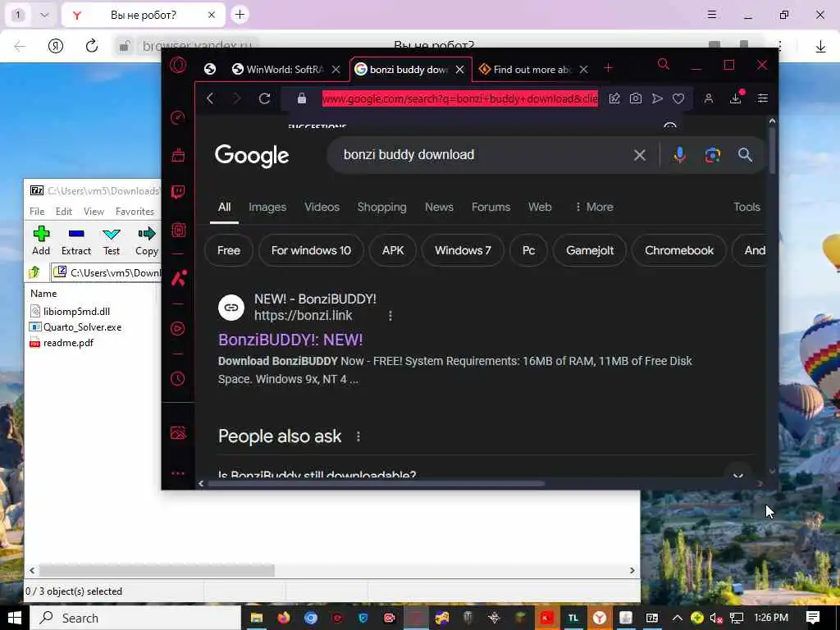The height and width of the screenshot is (630, 840).
Task: Click Opera's back navigation arrow
Action: coord(210,98)
